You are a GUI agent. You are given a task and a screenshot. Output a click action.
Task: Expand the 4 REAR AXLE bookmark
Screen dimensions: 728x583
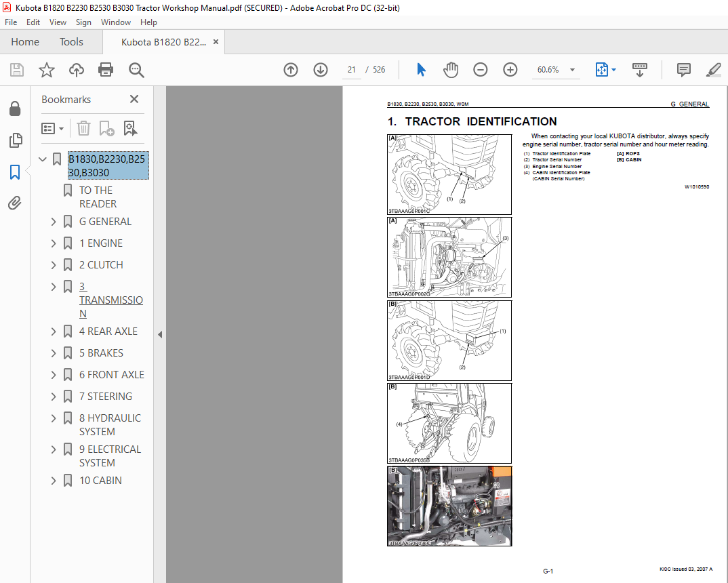click(54, 331)
